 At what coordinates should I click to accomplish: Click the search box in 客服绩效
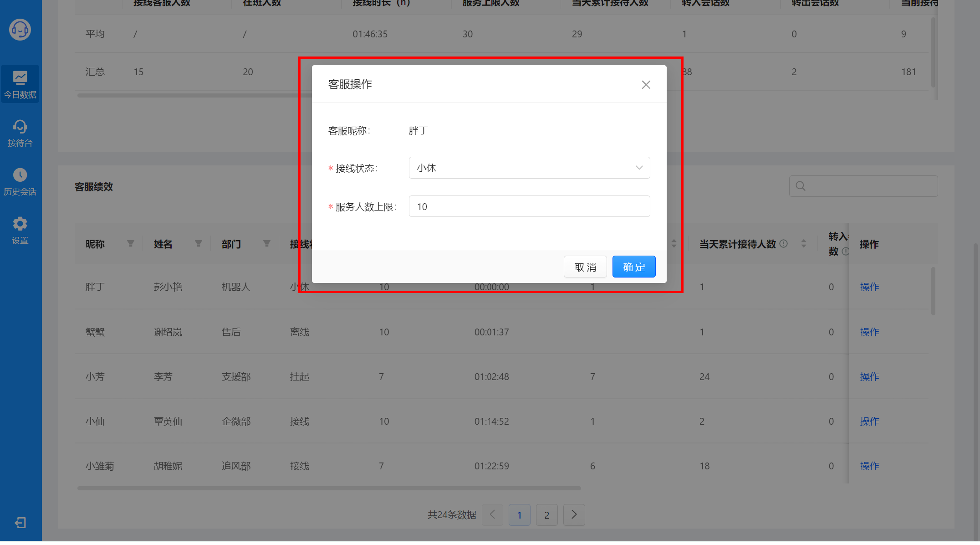click(863, 186)
